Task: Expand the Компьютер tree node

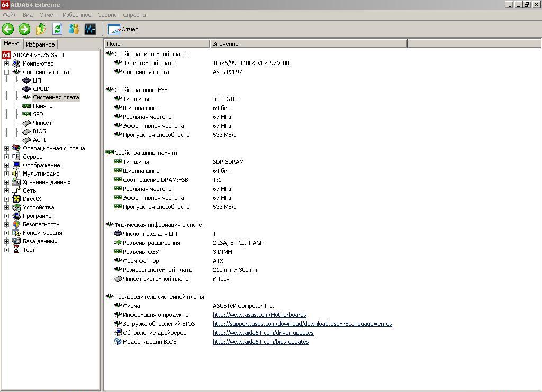Action: tap(6, 63)
